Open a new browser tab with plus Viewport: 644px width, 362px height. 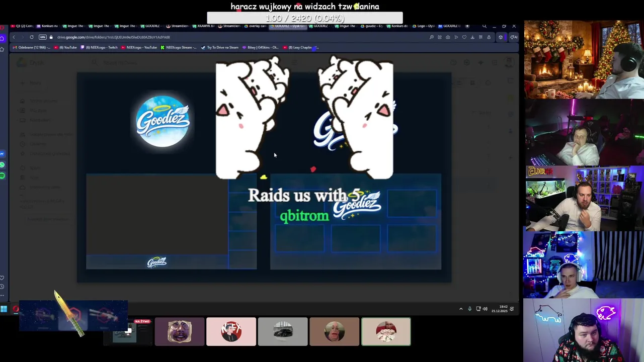click(x=467, y=26)
